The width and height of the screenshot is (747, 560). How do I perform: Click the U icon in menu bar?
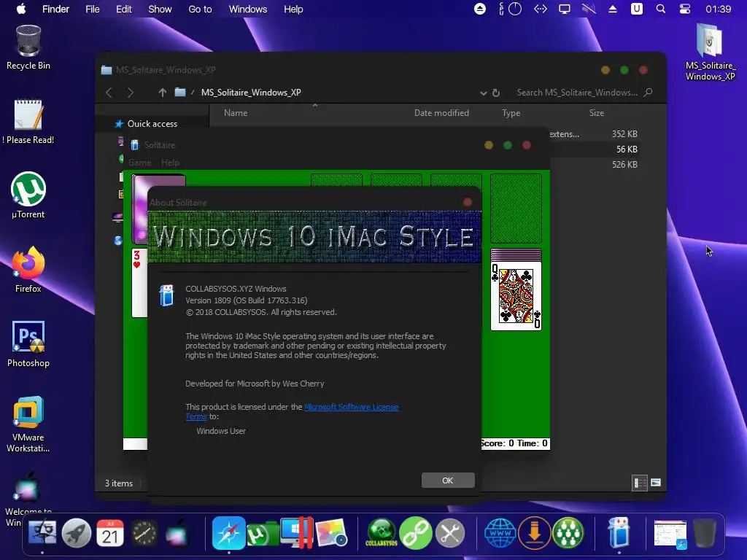(636, 9)
